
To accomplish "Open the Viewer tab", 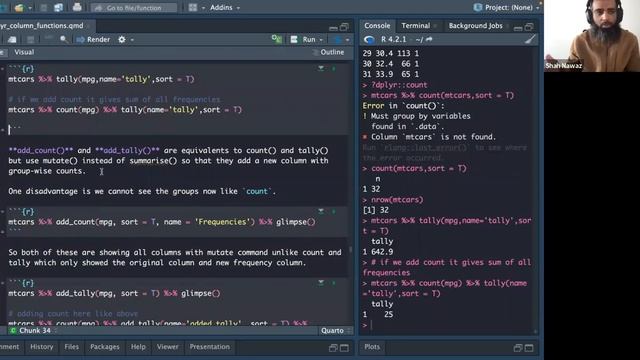I will pyautogui.click(x=167, y=347).
